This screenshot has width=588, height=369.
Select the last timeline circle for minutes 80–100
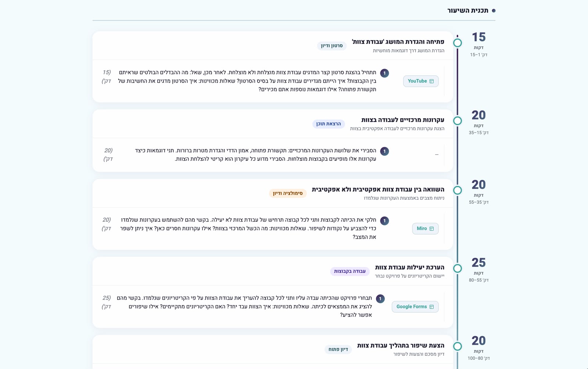(458, 346)
